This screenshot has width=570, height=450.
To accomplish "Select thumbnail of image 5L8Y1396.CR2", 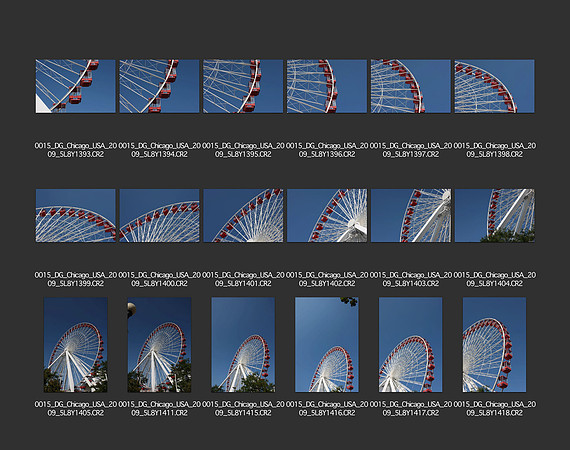I will (327, 86).
